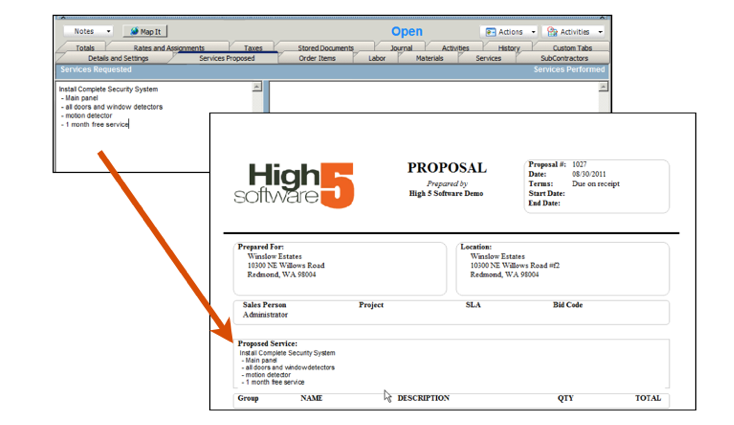Click the DESCRIPTION column header
The height and width of the screenshot is (425, 734).
[423, 398]
